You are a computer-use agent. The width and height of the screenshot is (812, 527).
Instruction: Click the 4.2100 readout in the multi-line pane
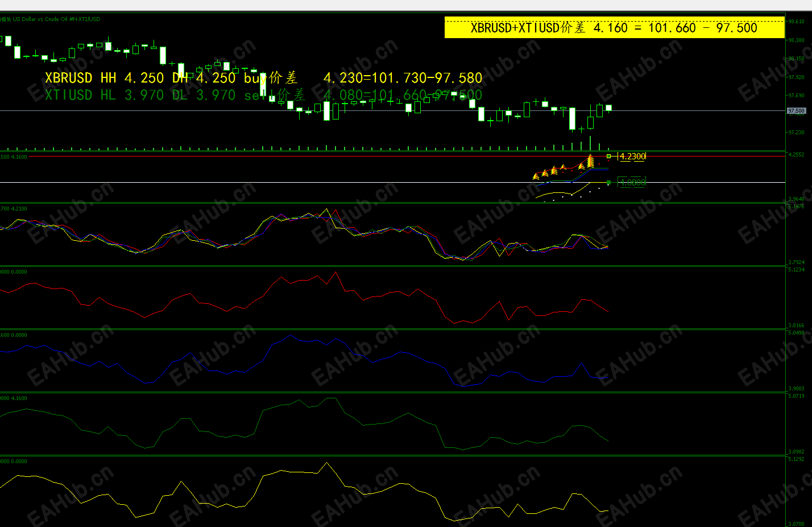point(19,209)
